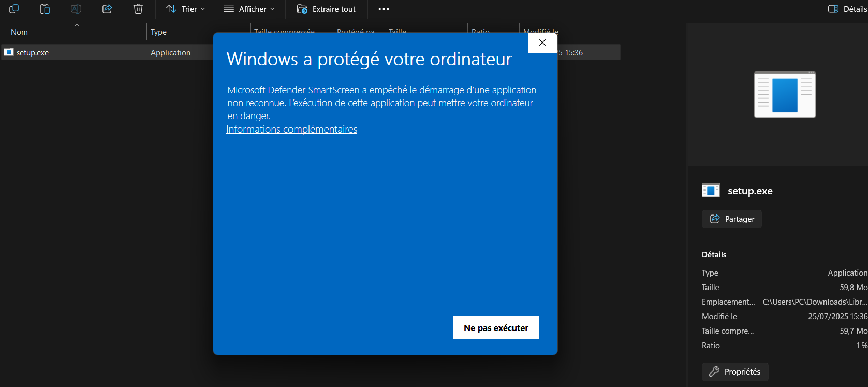Open the three-dots more options menu
Image resolution: width=868 pixels, height=387 pixels.
pyautogui.click(x=384, y=9)
